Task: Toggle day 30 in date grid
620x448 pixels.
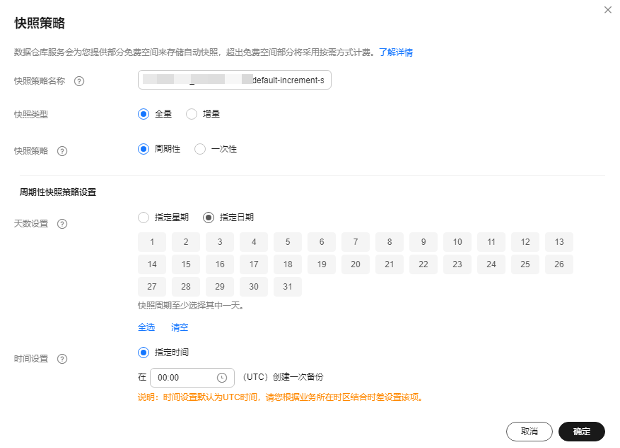Action: tap(254, 287)
